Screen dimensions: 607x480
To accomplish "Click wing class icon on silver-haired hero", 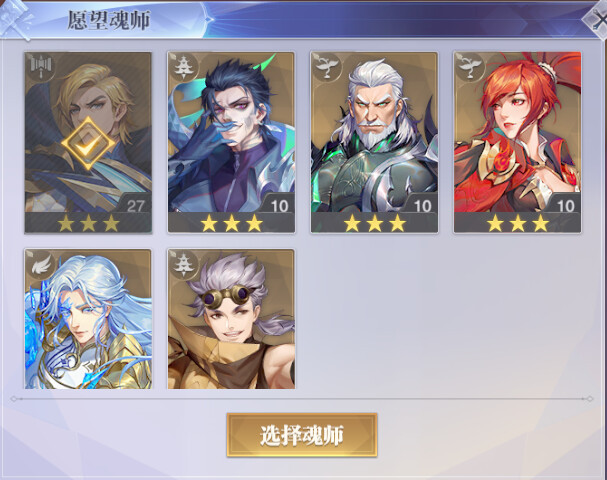I will pos(41,265).
